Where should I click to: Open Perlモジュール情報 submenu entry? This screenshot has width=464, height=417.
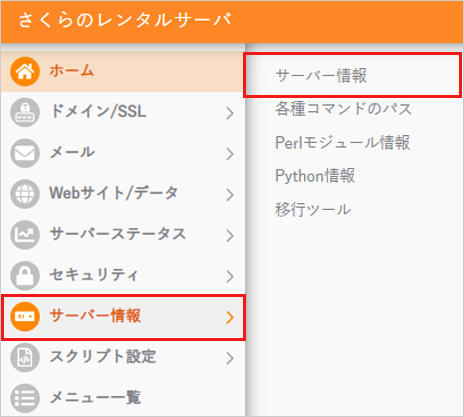(342, 142)
